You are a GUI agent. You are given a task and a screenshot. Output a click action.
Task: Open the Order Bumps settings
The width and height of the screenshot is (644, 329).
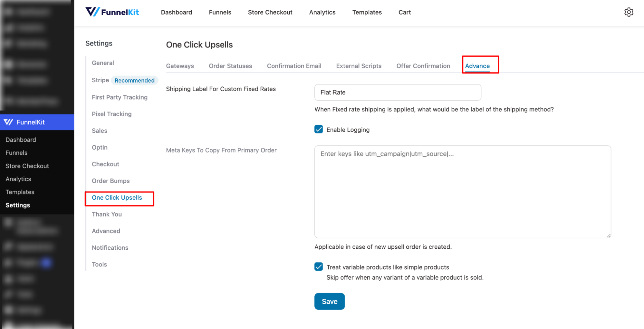point(111,181)
